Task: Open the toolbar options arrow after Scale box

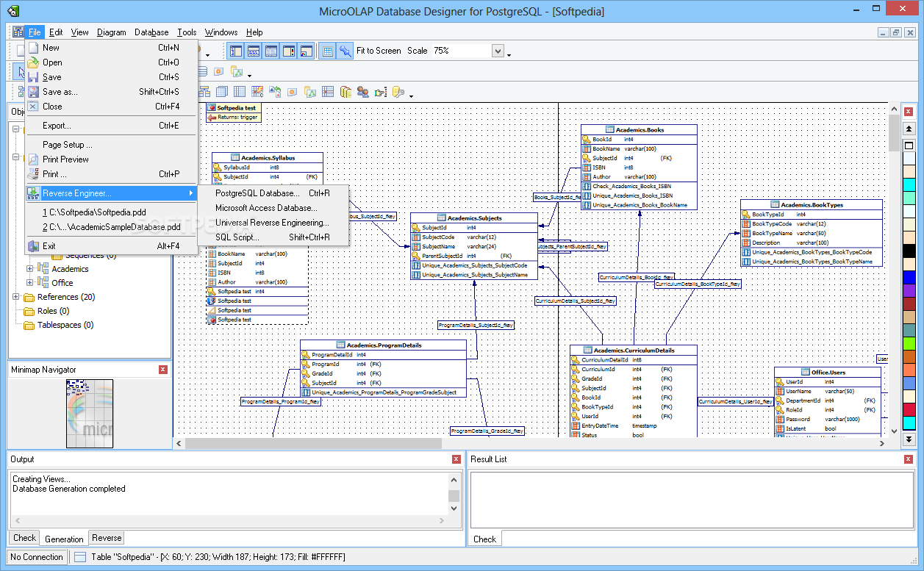Action: pos(509,54)
